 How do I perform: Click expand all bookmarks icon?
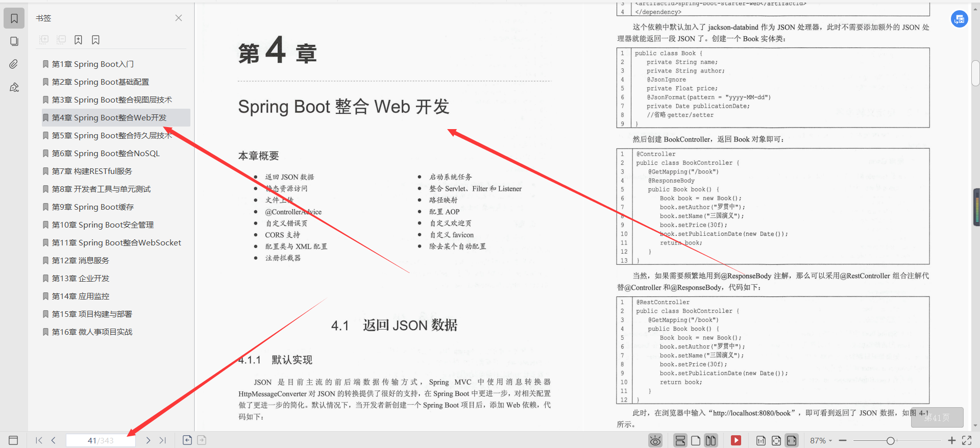coord(44,39)
